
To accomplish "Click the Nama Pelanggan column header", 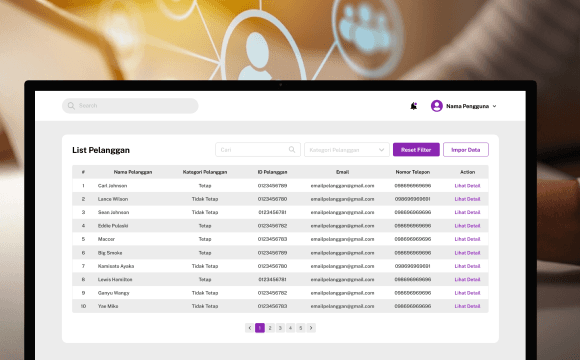I will click(x=133, y=172).
